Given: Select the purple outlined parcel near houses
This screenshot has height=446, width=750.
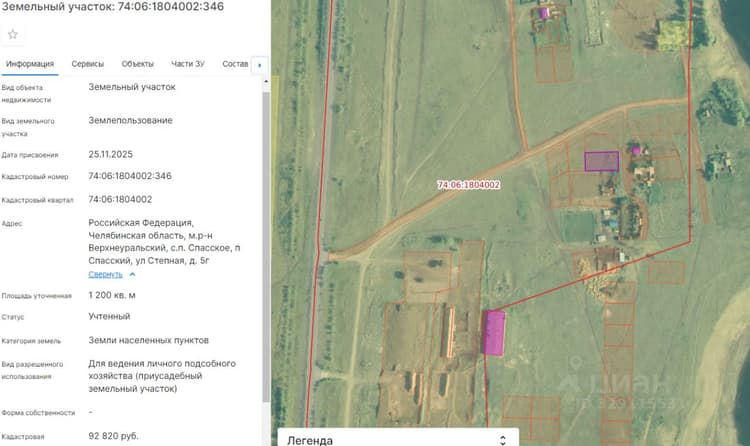Looking at the screenshot, I should [x=601, y=161].
